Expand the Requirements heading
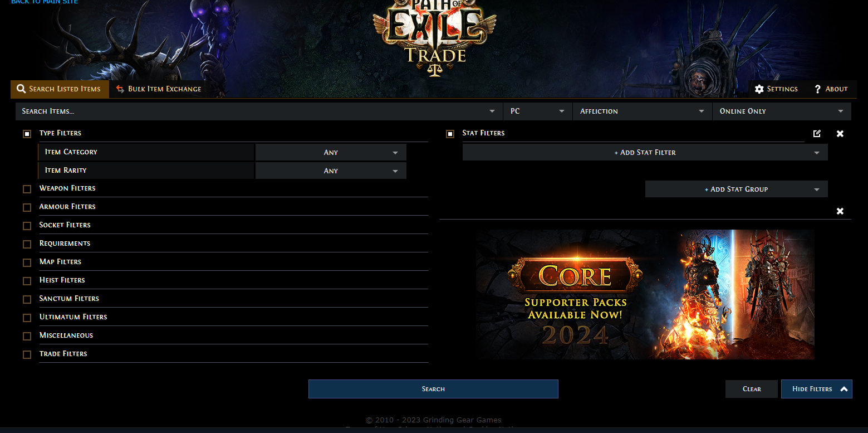868x433 pixels. coord(65,244)
